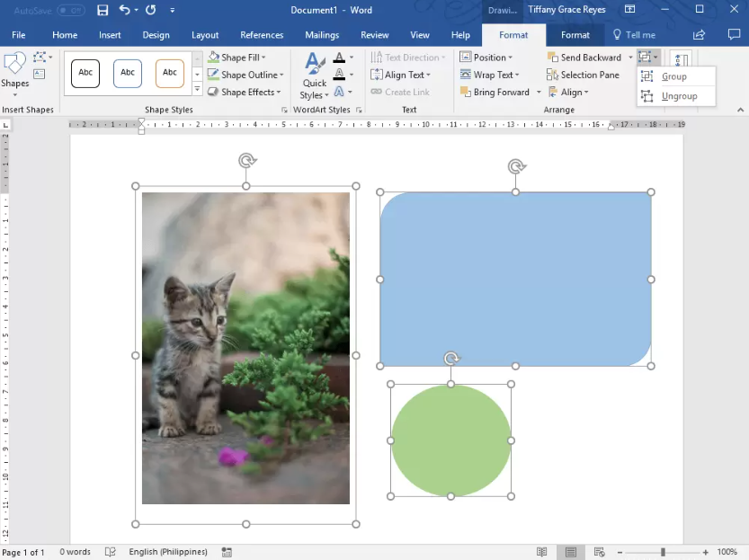749x560 pixels.
Task: Switch to Print Layout view in the status bar
Action: click(x=571, y=553)
